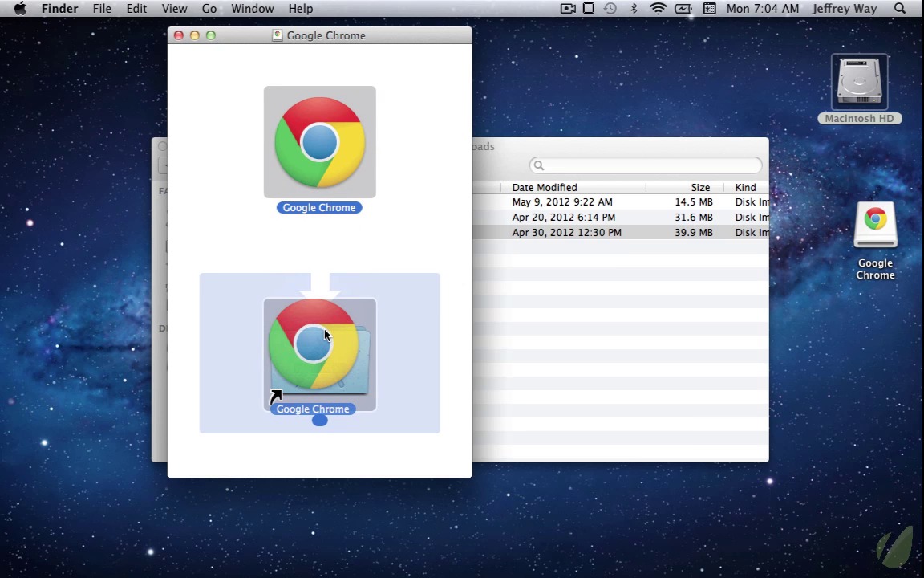
Task: Sort files by Size column header
Action: [700, 187]
